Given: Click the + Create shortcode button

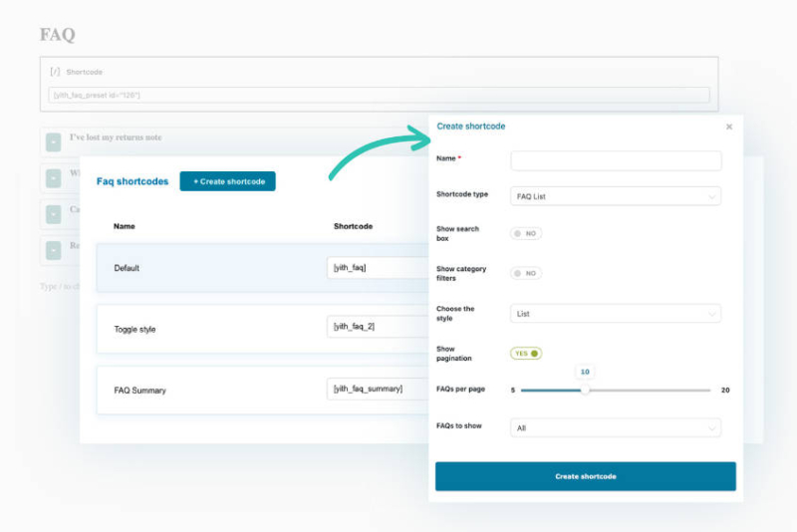Looking at the screenshot, I should coord(228,181).
